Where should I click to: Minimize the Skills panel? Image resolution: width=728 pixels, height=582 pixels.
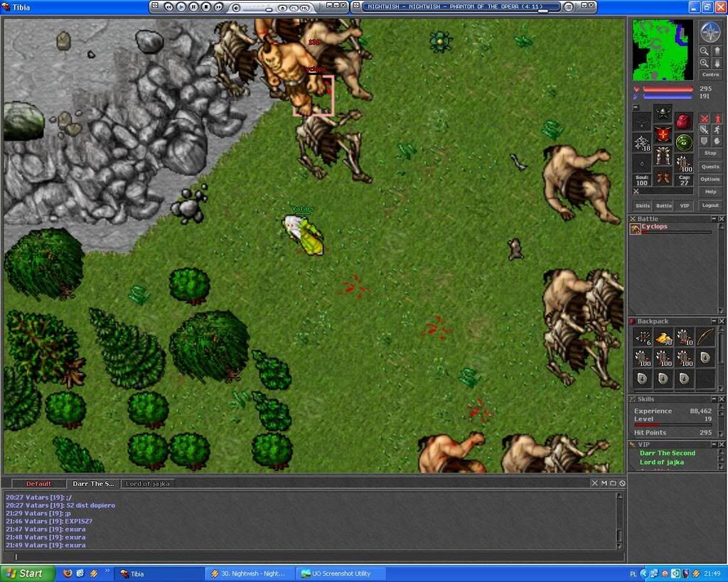[x=714, y=399]
